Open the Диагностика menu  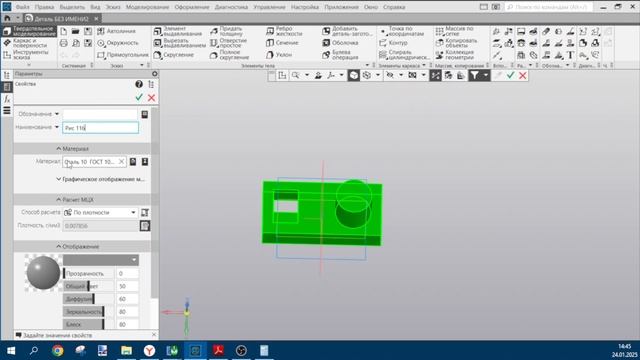point(231,7)
